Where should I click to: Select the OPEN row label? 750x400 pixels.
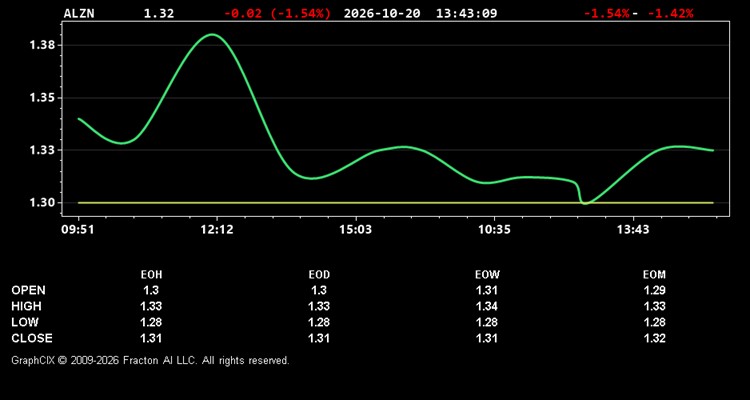(x=29, y=290)
